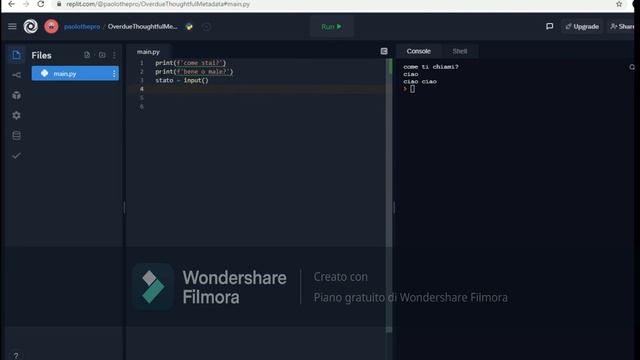Click line number 6 in the gutter

pyautogui.click(x=142, y=107)
